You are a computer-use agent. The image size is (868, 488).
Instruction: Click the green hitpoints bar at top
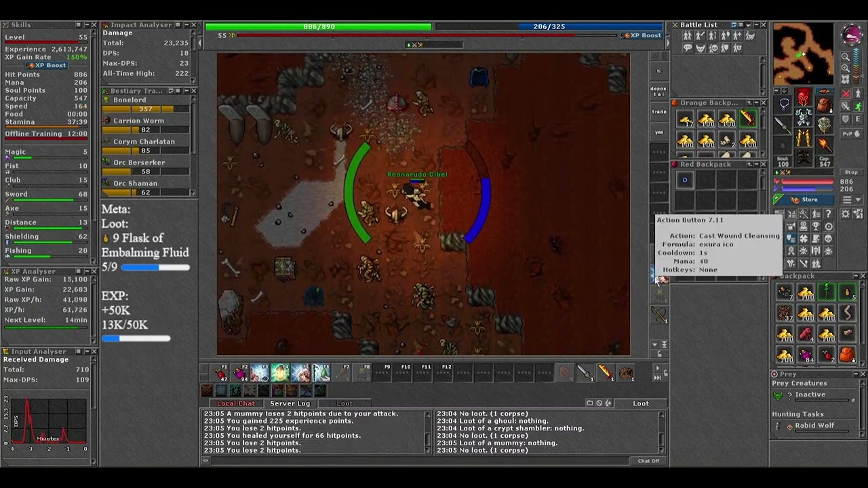319,26
